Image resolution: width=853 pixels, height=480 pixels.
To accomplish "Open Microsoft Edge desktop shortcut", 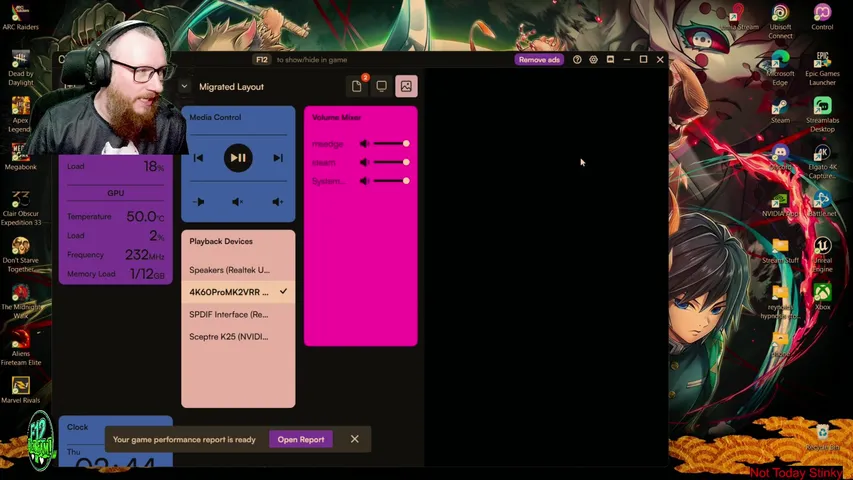I will point(780,69).
